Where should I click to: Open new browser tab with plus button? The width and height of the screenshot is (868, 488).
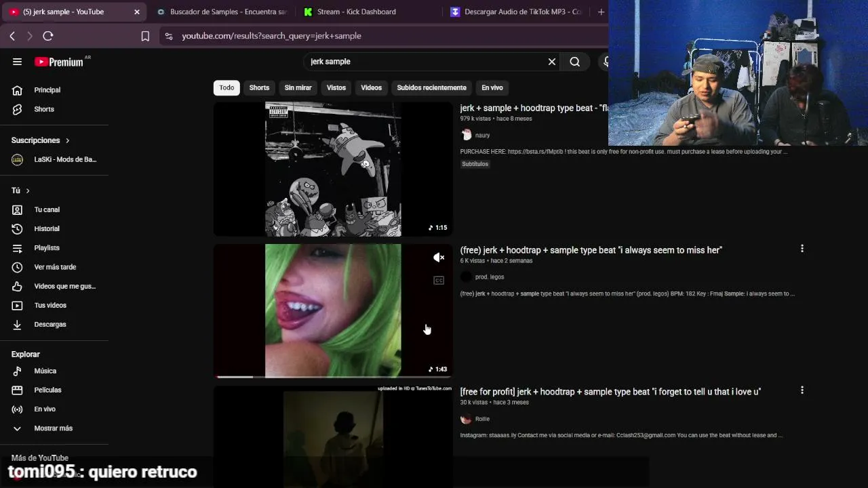coord(601,12)
